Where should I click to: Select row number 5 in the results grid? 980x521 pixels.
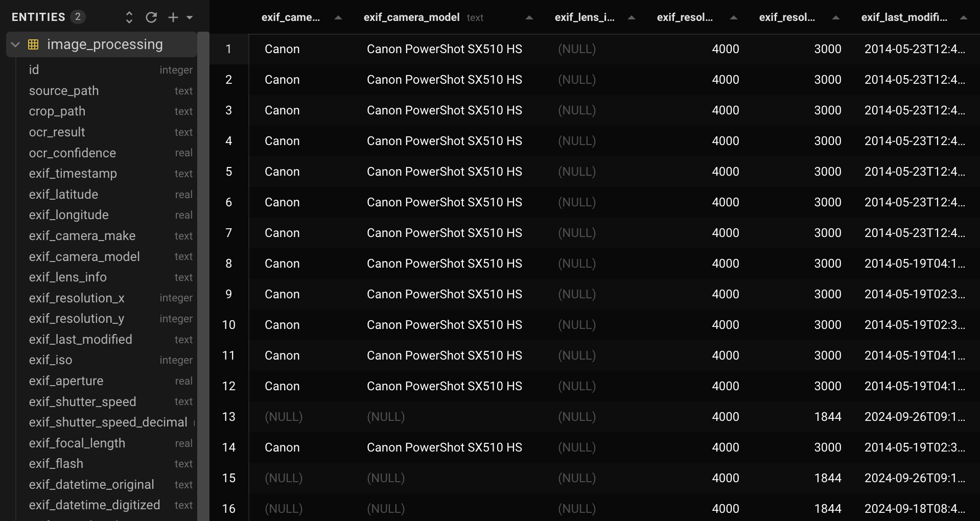tap(228, 172)
